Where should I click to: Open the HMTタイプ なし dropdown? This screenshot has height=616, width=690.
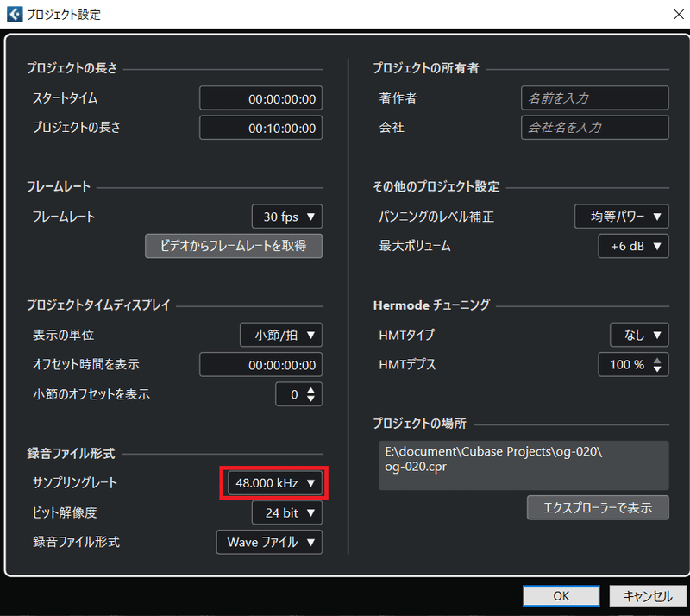639,335
